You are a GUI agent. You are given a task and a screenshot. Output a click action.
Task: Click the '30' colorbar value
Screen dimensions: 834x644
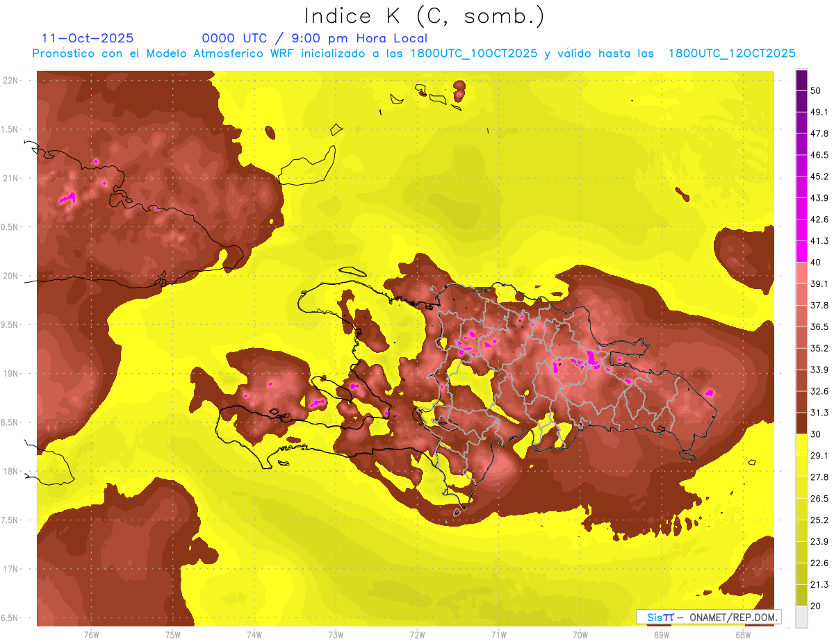[x=817, y=434]
